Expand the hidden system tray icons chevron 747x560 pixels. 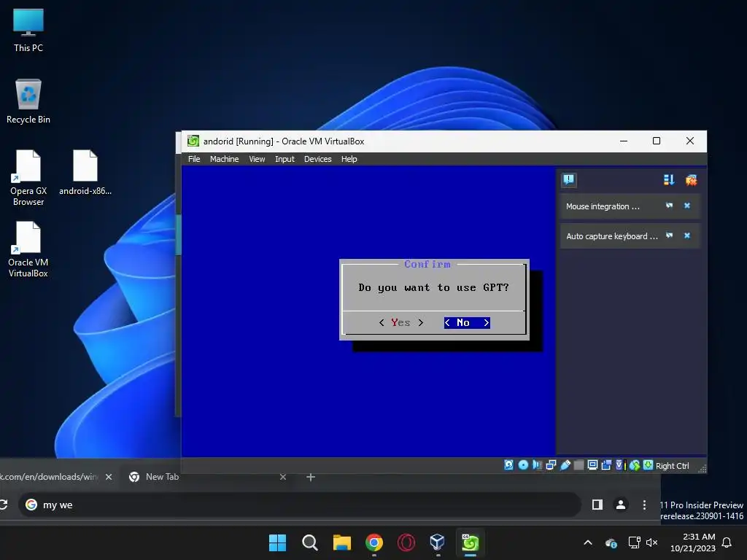588,542
